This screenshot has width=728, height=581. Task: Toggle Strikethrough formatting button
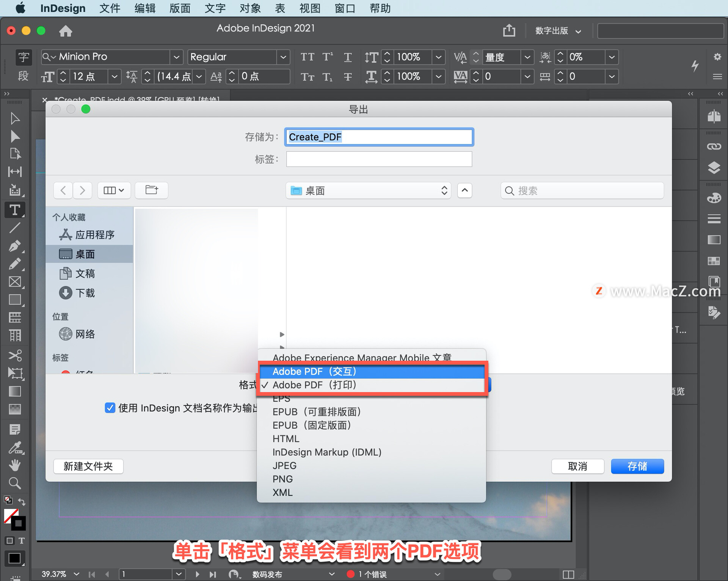pyautogui.click(x=348, y=77)
